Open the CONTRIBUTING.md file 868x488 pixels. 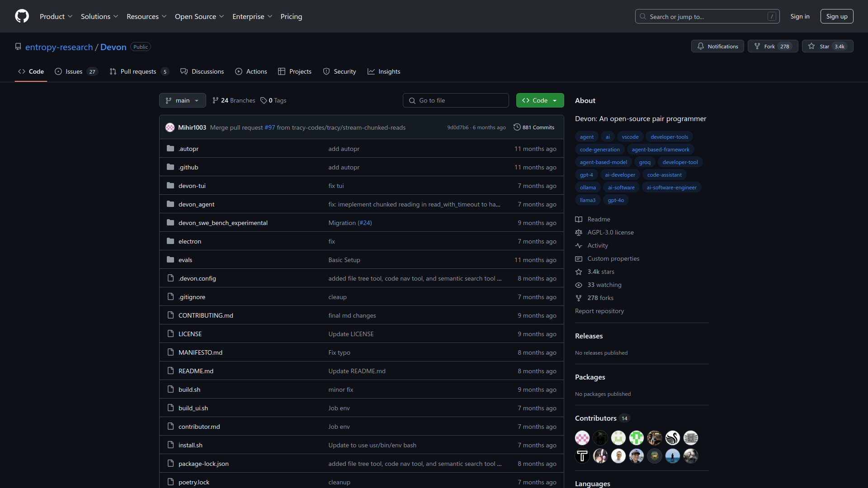(x=206, y=315)
